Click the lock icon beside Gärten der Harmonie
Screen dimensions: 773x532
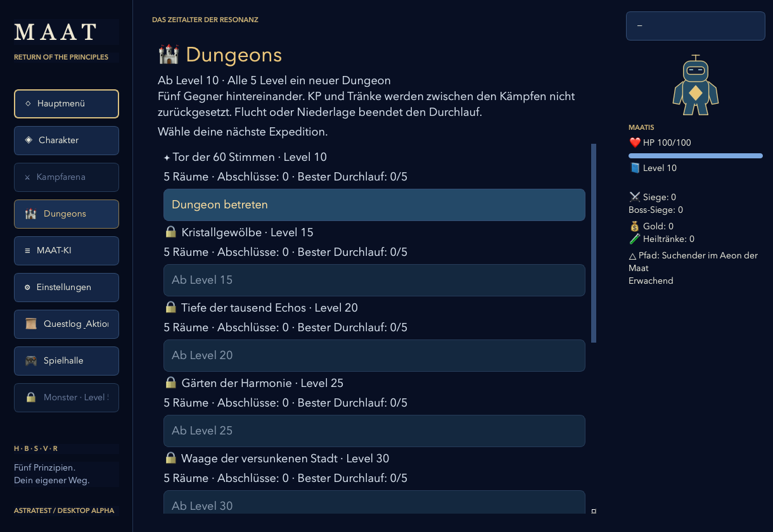click(x=170, y=383)
